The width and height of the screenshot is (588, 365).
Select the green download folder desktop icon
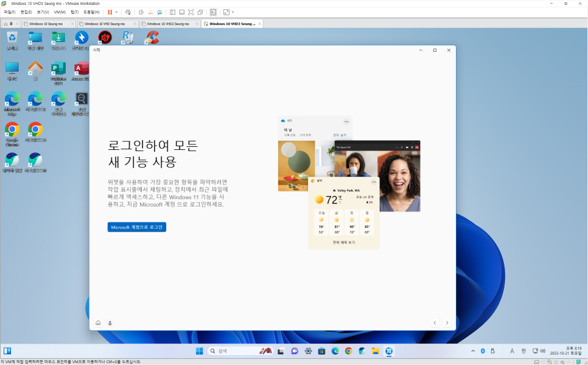[58, 41]
